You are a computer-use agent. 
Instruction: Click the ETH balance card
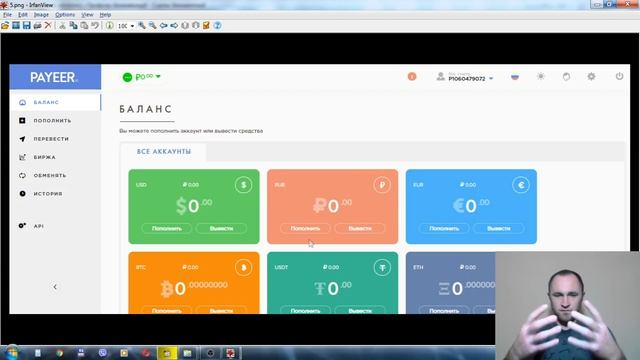coord(451,283)
